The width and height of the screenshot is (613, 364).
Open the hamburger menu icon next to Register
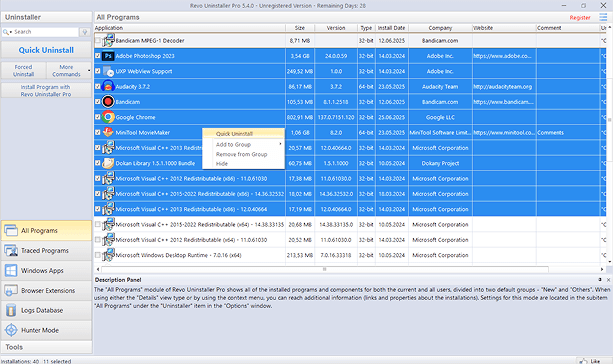[x=603, y=17]
